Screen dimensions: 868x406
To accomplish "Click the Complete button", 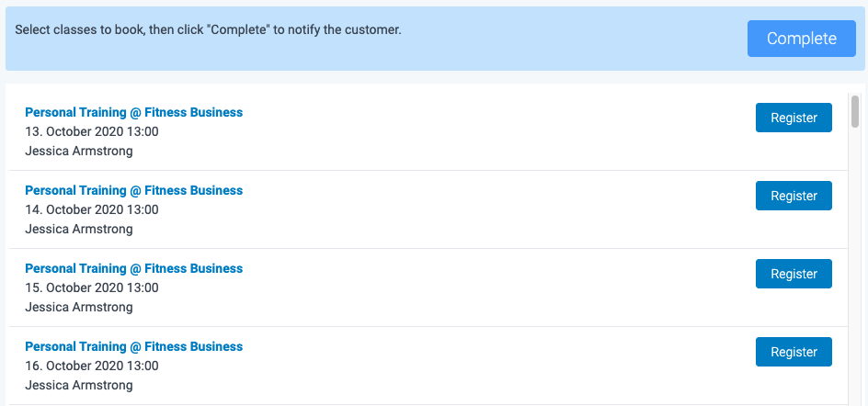I will tap(801, 39).
